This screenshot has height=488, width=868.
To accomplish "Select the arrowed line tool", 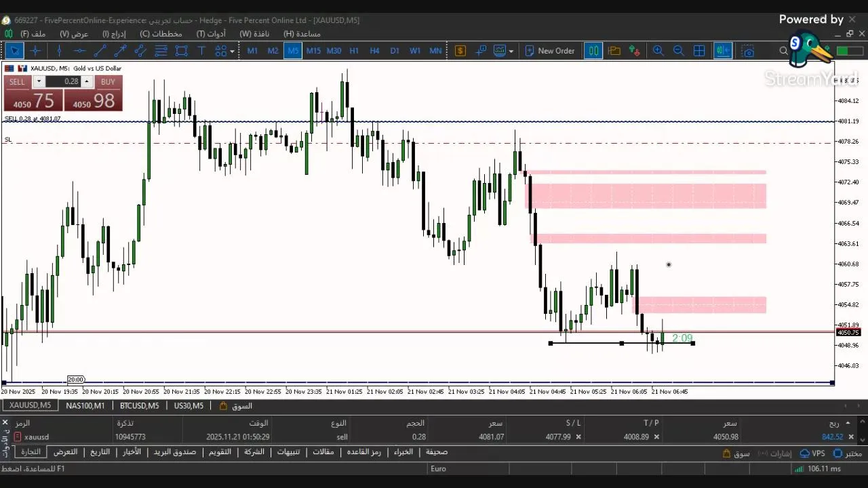I will tap(120, 51).
